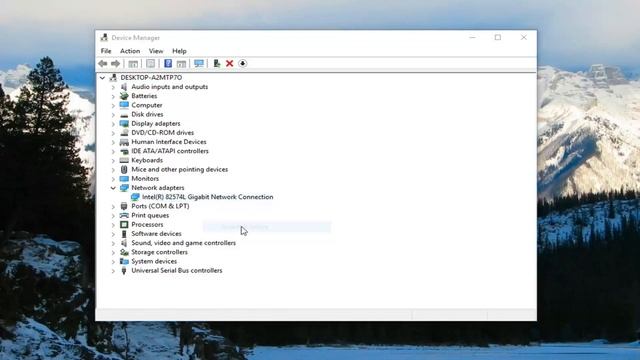Select the Human Interface Devices label

coord(169,142)
